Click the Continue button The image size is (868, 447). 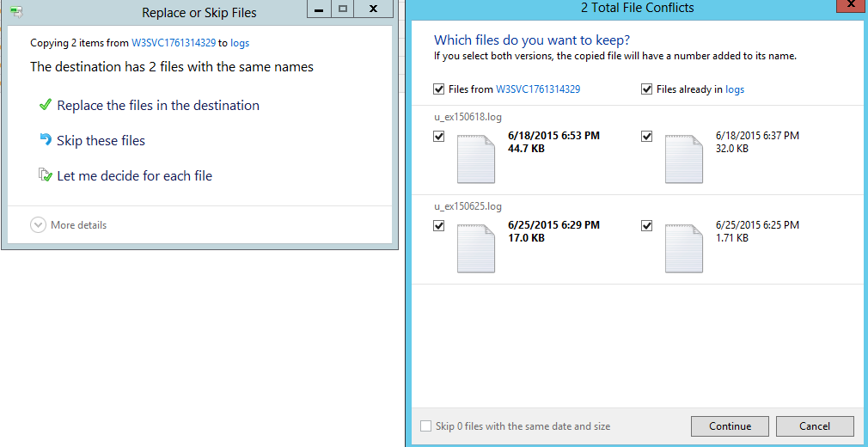click(x=730, y=426)
